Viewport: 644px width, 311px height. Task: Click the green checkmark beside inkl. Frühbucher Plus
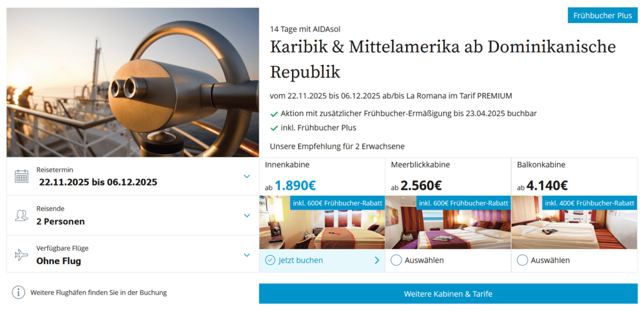274,128
